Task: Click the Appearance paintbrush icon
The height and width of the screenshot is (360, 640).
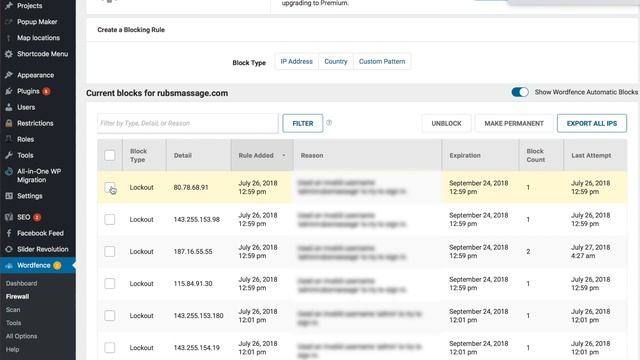Action: coord(9,75)
